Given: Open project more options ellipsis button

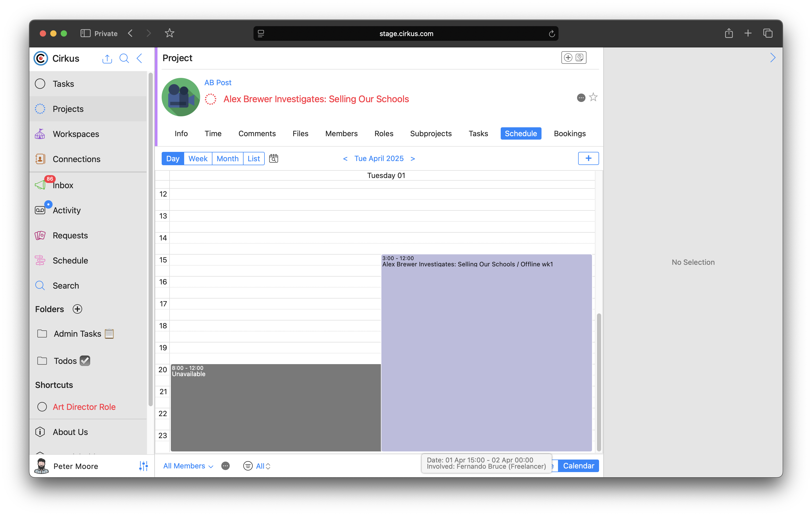Looking at the screenshot, I should 581,98.
